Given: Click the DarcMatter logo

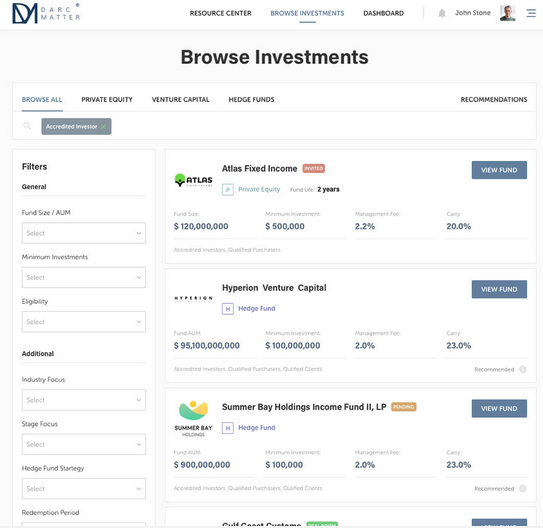Looking at the screenshot, I should [x=46, y=13].
